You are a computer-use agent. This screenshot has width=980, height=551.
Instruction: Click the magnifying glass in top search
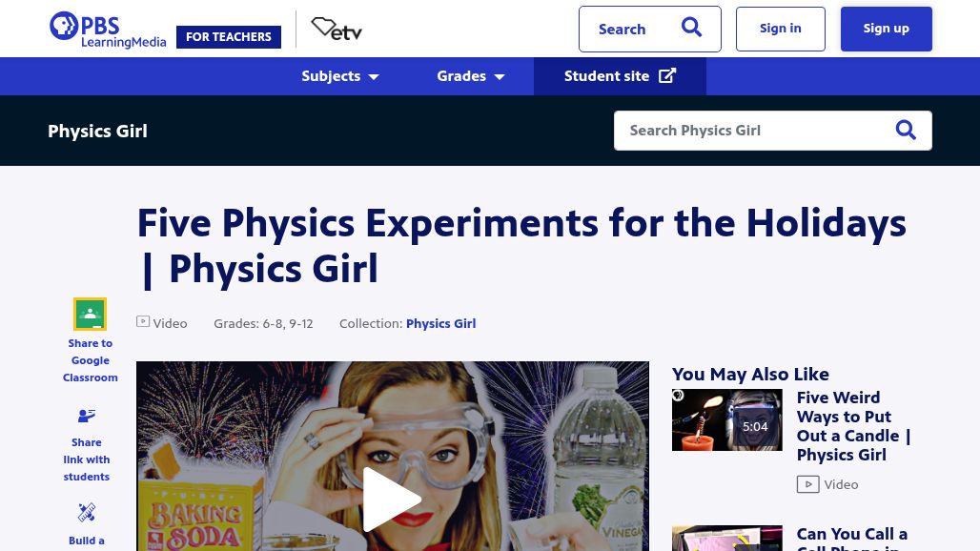tap(691, 29)
